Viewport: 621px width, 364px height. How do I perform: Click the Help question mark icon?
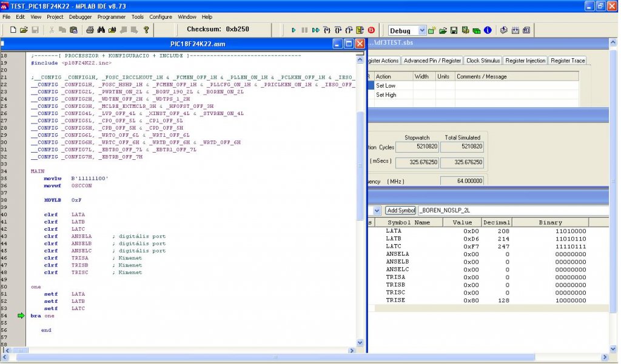146,30
